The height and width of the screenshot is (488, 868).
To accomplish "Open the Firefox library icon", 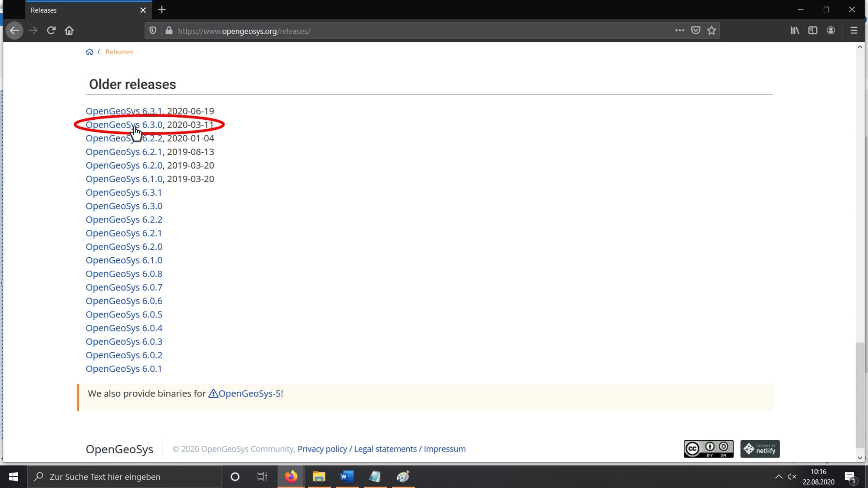I will [795, 30].
